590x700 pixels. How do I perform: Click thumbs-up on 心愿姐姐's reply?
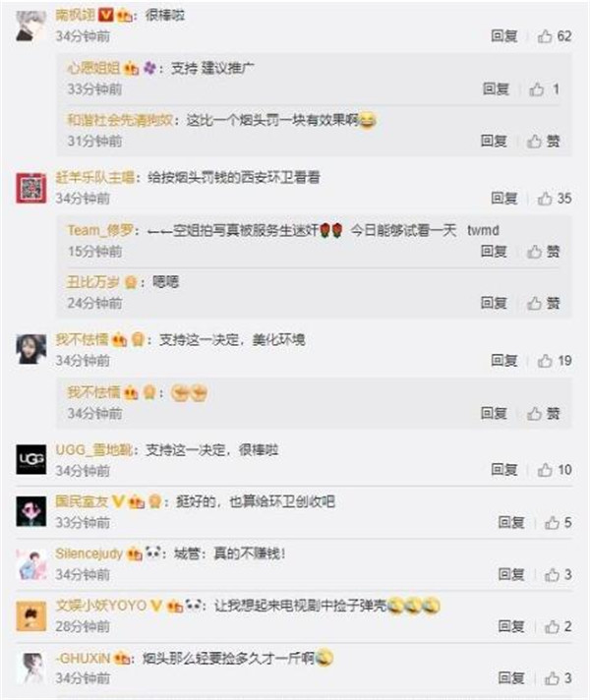[544, 89]
